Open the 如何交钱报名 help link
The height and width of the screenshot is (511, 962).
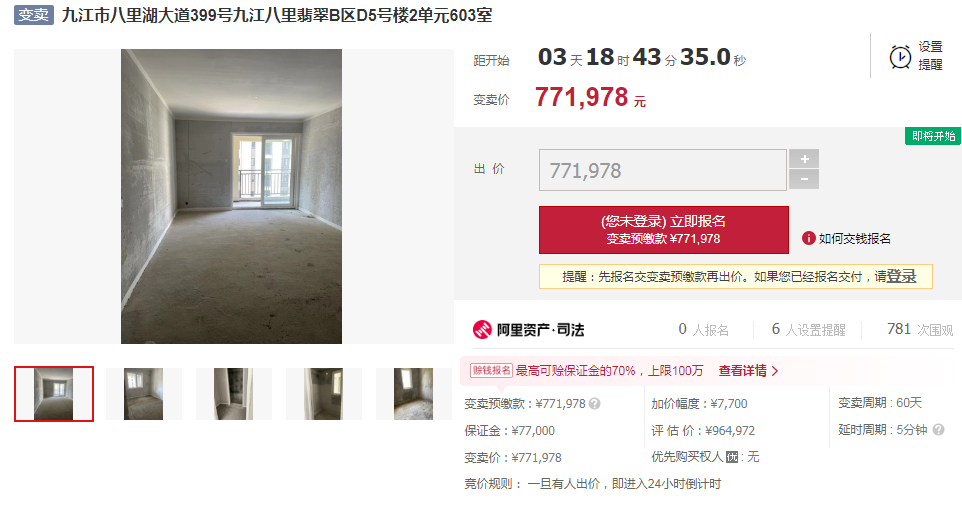854,239
